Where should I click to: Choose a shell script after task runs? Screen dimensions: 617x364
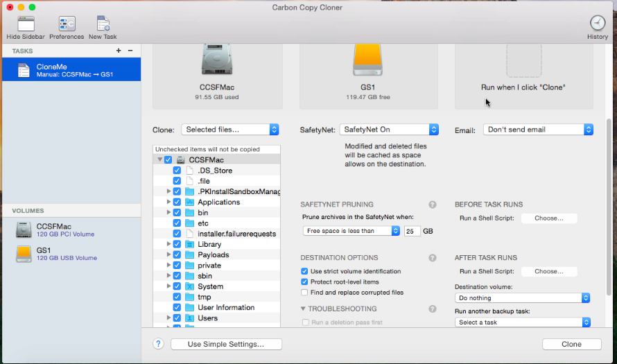coord(549,272)
